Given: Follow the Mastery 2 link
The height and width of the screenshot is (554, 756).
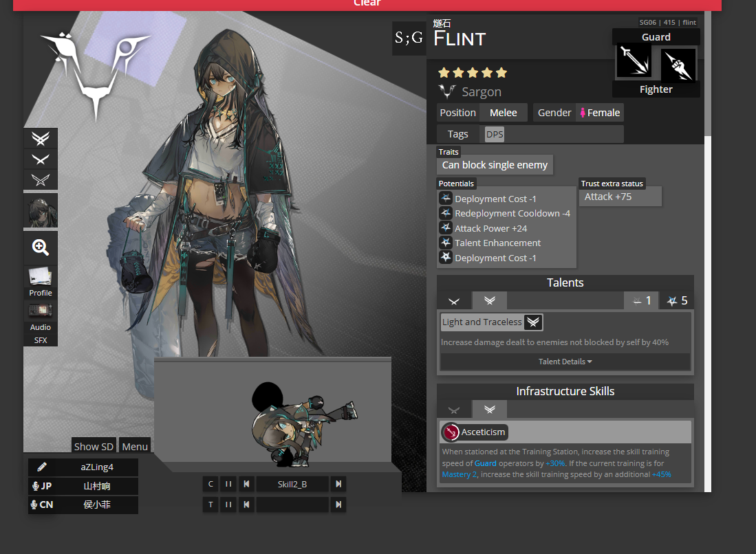Looking at the screenshot, I should tap(460, 474).
